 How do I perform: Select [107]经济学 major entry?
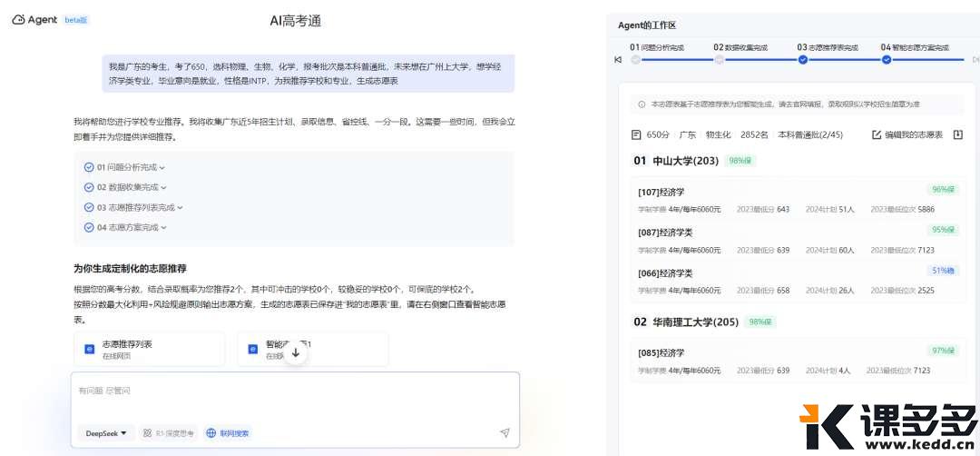tap(661, 192)
